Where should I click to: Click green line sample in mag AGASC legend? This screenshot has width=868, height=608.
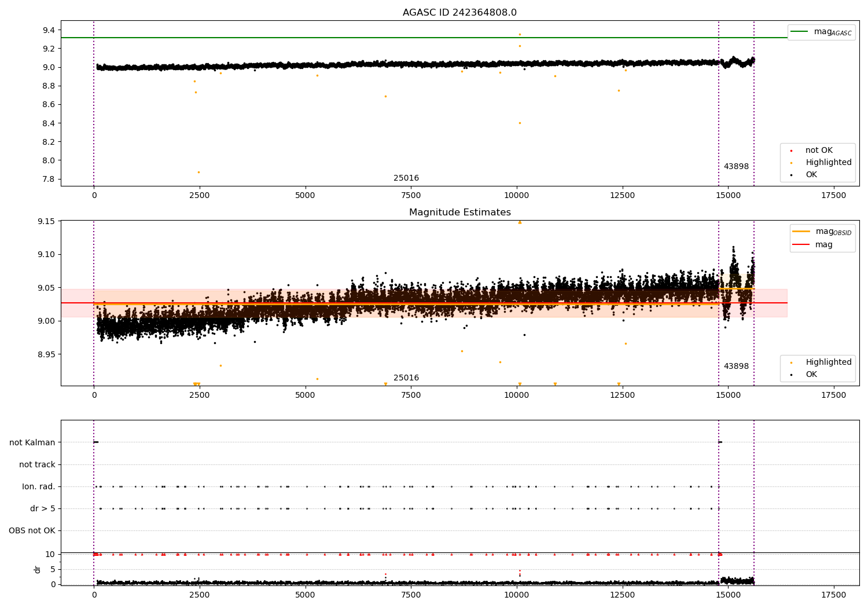799,32
